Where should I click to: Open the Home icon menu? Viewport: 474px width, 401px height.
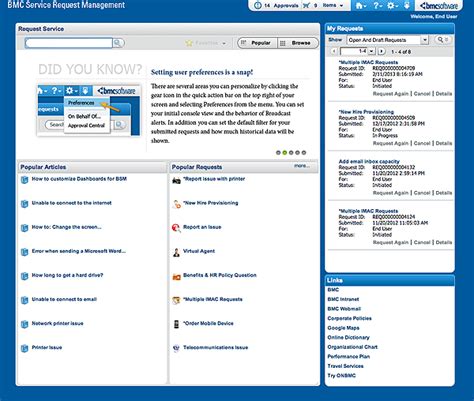[361, 5]
